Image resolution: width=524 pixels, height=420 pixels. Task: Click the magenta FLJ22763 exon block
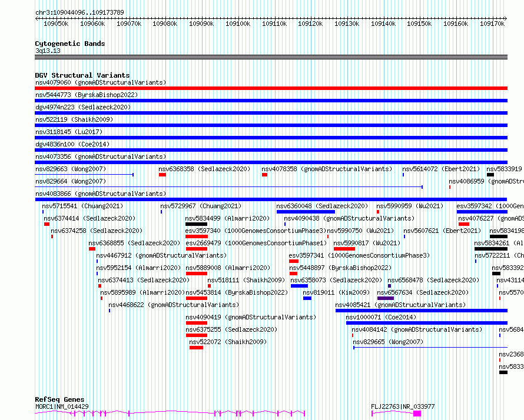coord(417,414)
